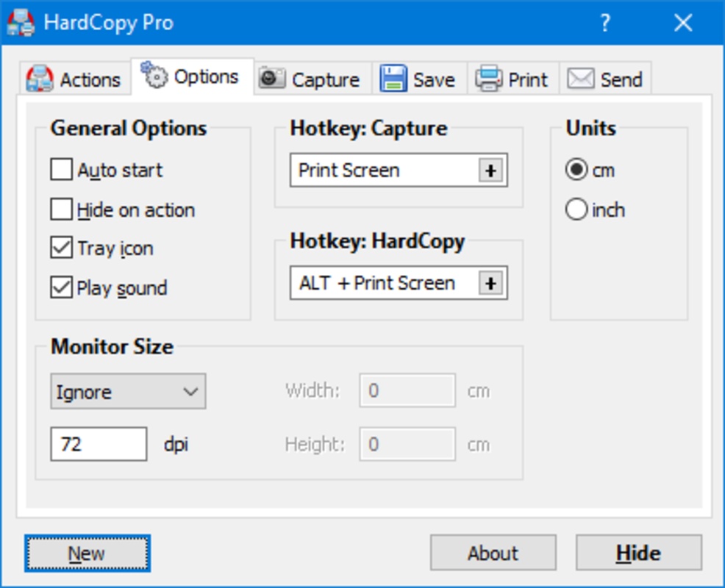Disable the Play sound checkbox
Viewport: 725px width, 588px height.
pos(61,287)
